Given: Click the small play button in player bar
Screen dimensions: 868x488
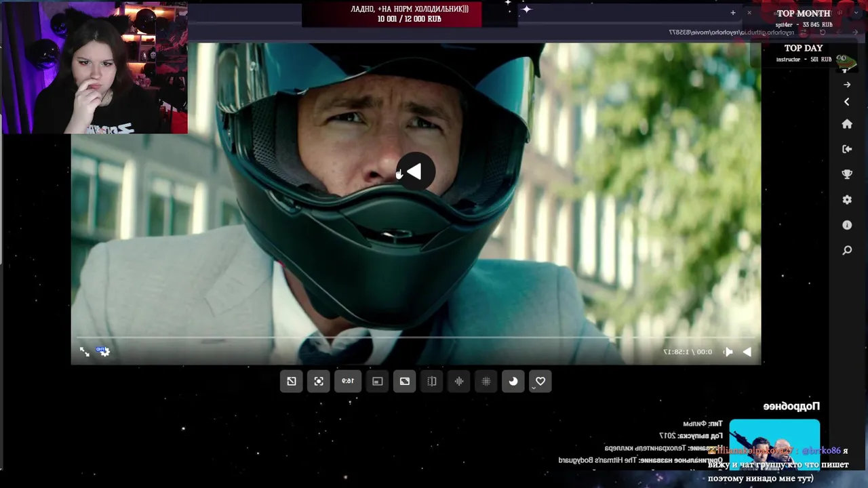Looking at the screenshot, I should pos(747,352).
